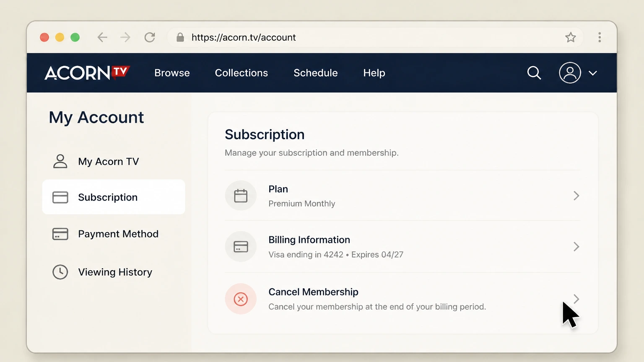This screenshot has width=644, height=362.
Task: Select the Subscription sidebar tab
Action: (x=114, y=197)
